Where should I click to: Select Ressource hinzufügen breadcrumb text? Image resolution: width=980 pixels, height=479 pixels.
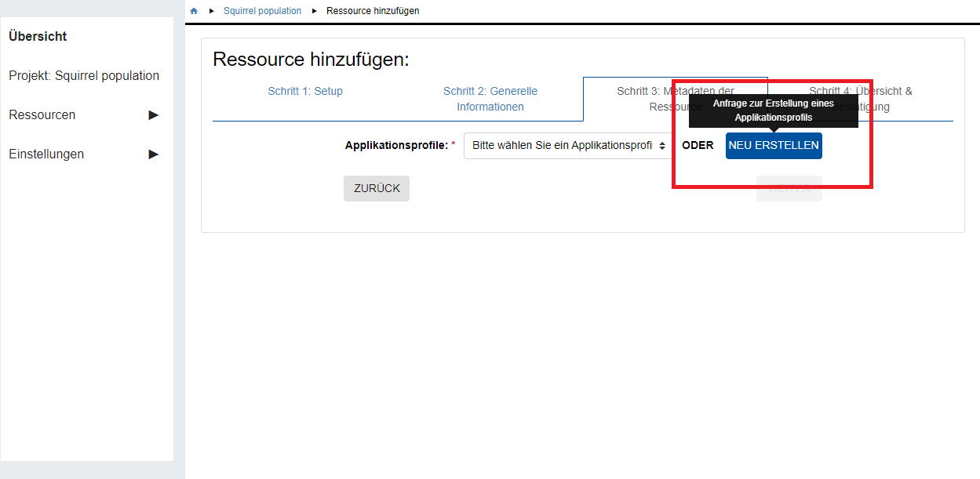point(373,11)
